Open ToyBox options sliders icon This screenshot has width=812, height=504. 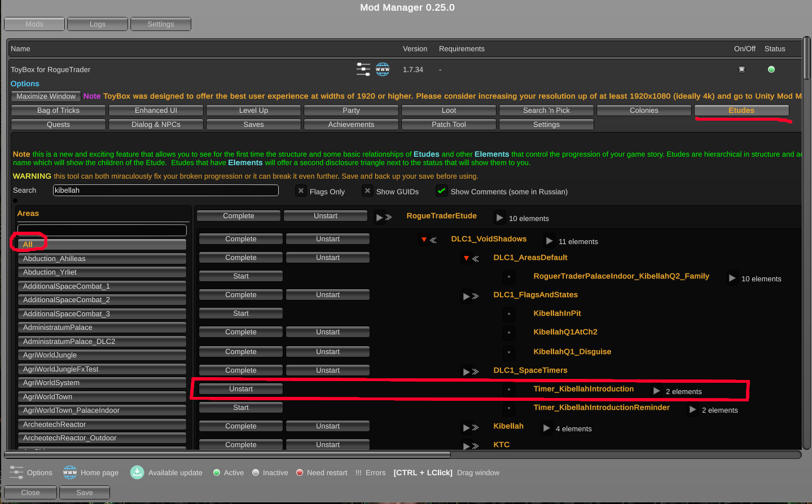pyautogui.click(x=363, y=69)
